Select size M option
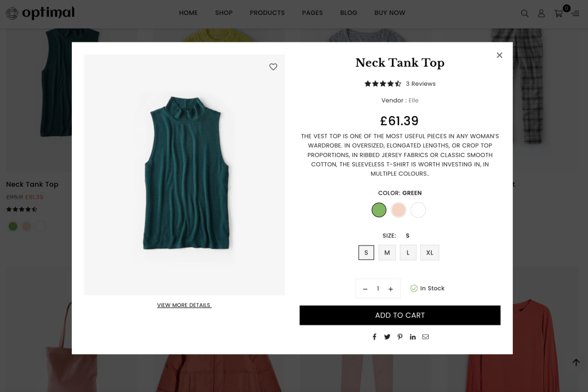 point(387,252)
